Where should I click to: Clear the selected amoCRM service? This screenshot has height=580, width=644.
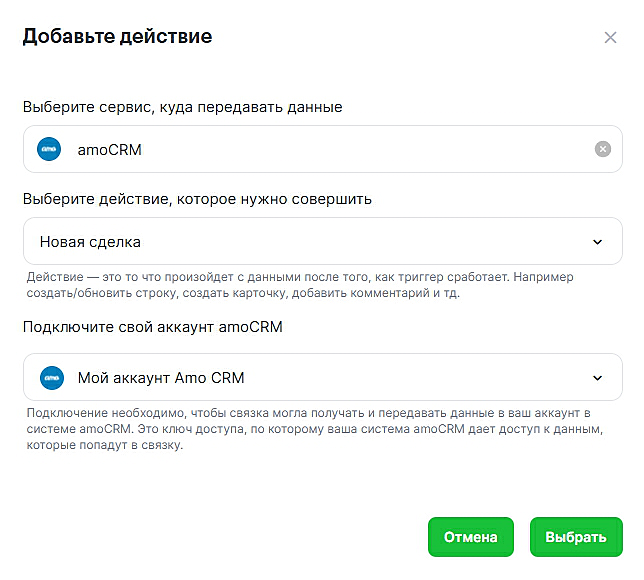602,149
